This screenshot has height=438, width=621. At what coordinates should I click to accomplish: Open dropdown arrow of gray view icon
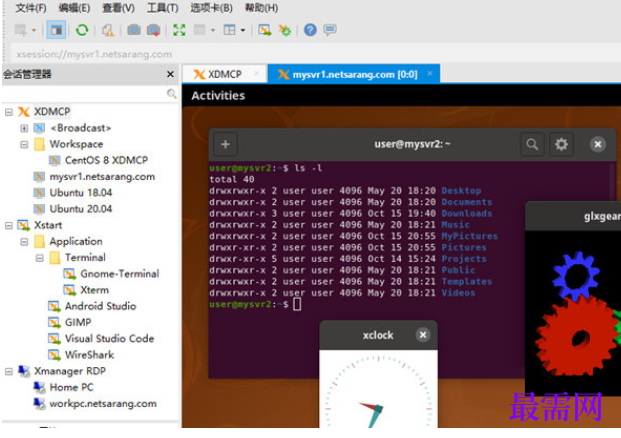213,30
